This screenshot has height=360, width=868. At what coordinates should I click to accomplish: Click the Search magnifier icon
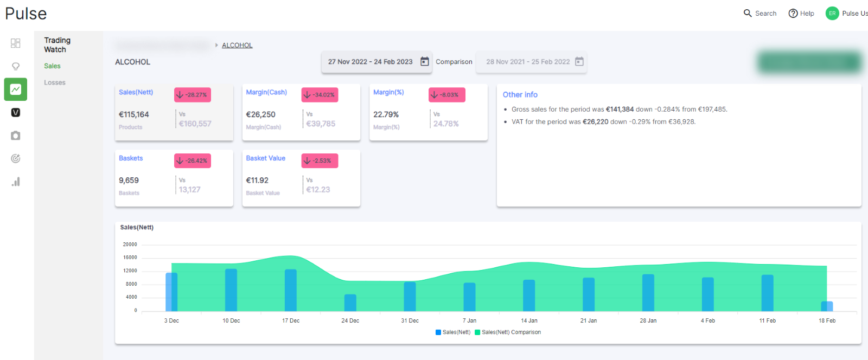click(748, 13)
